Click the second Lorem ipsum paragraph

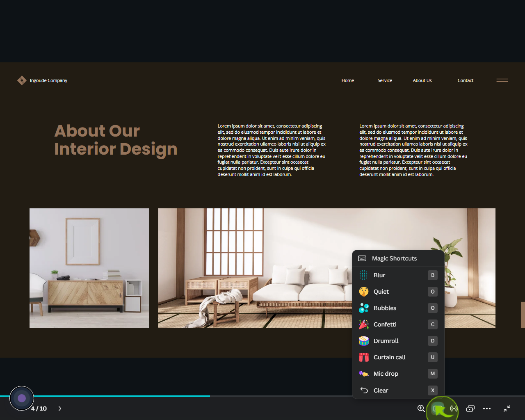point(413,150)
